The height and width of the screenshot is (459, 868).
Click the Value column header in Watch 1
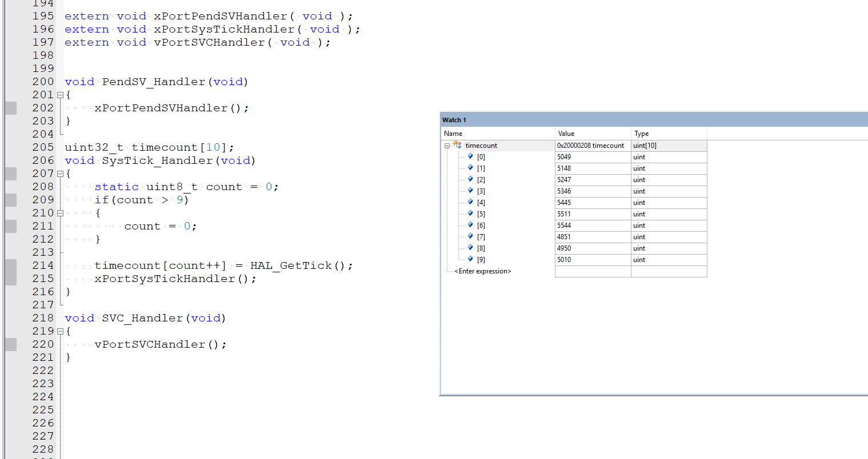593,134
